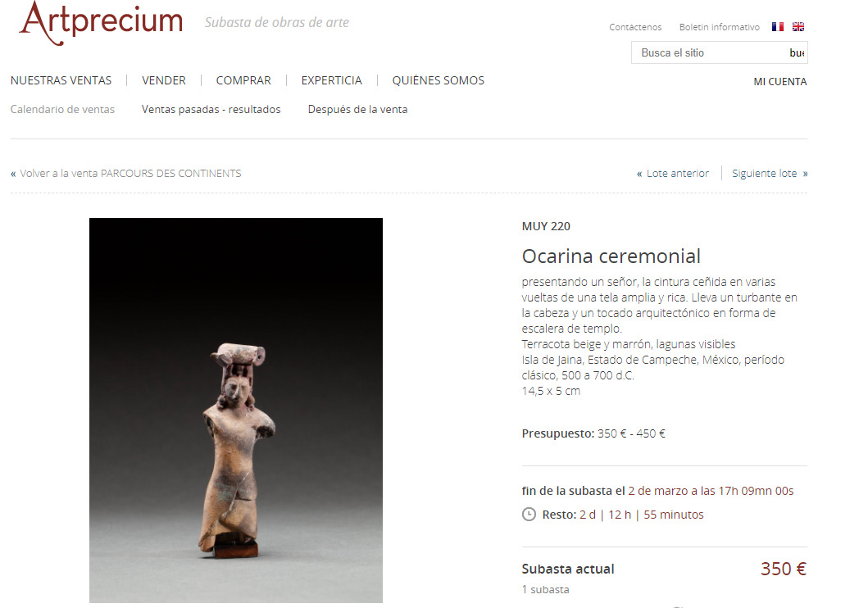
Task: Open the VENDER menu
Action: click(x=164, y=81)
